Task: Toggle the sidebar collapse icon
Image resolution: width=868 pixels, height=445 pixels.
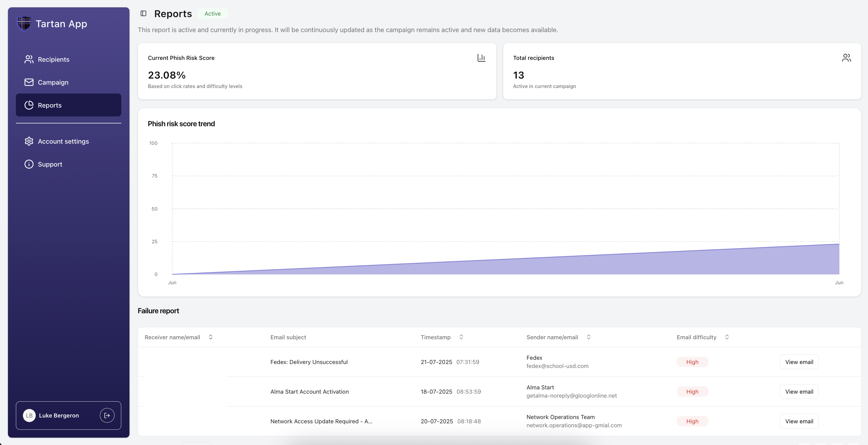Action: 143,13
